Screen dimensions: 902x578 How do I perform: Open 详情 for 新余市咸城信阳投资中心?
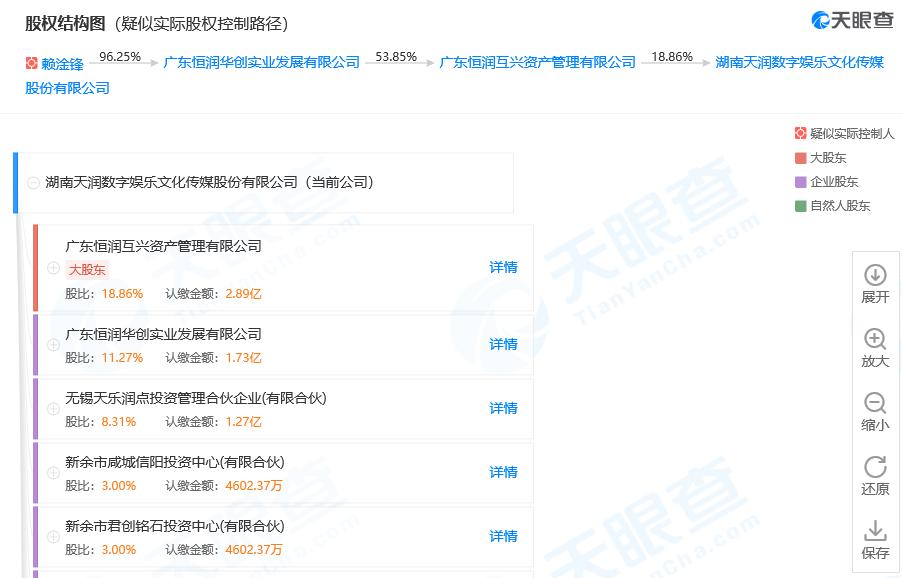tap(503, 472)
